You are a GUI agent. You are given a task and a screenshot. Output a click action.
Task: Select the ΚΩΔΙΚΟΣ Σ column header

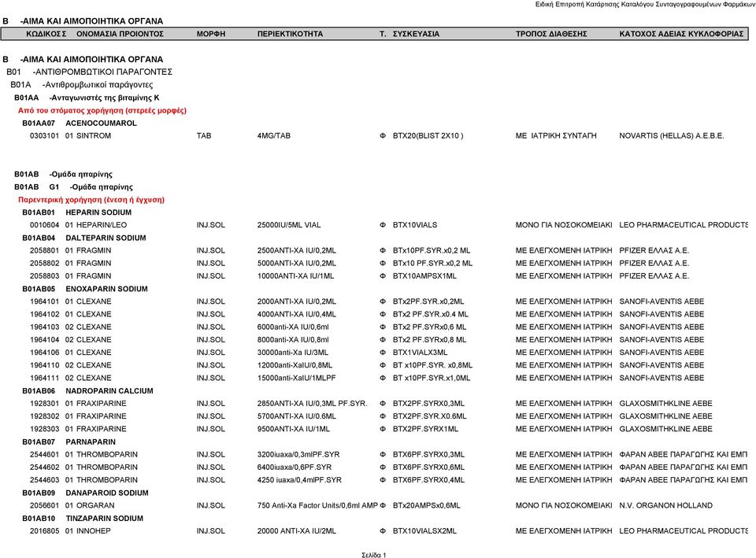[46, 34]
